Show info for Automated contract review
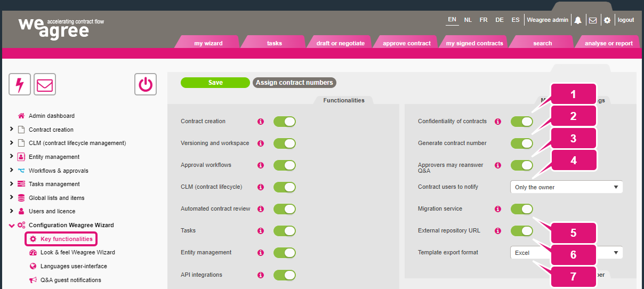 pyautogui.click(x=261, y=209)
